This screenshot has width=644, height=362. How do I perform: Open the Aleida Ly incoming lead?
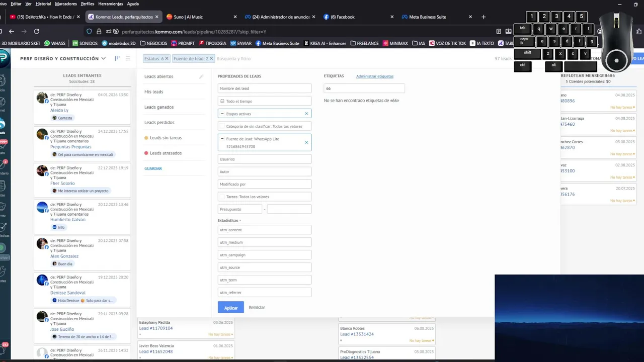tap(59, 110)
